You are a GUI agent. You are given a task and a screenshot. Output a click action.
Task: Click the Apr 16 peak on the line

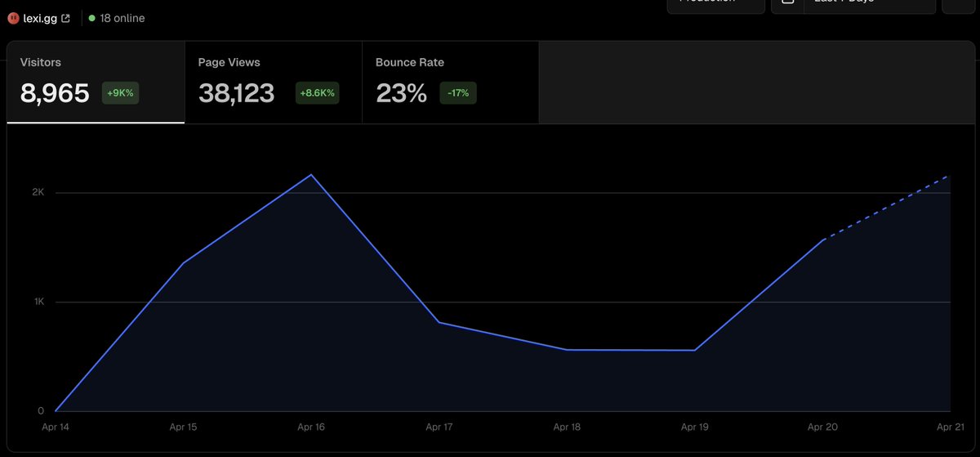[x=311, y=174]
